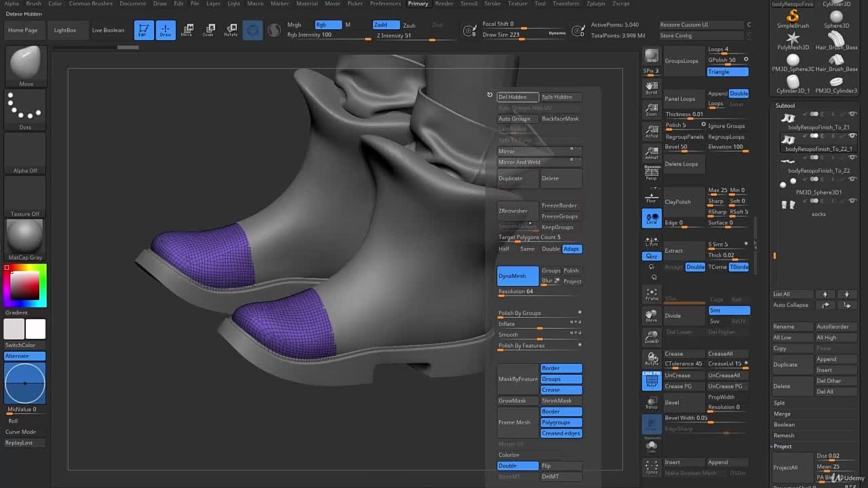Enable Transp transparency icon
Viewport: 868px width, 488px height.
click(652, 403)
